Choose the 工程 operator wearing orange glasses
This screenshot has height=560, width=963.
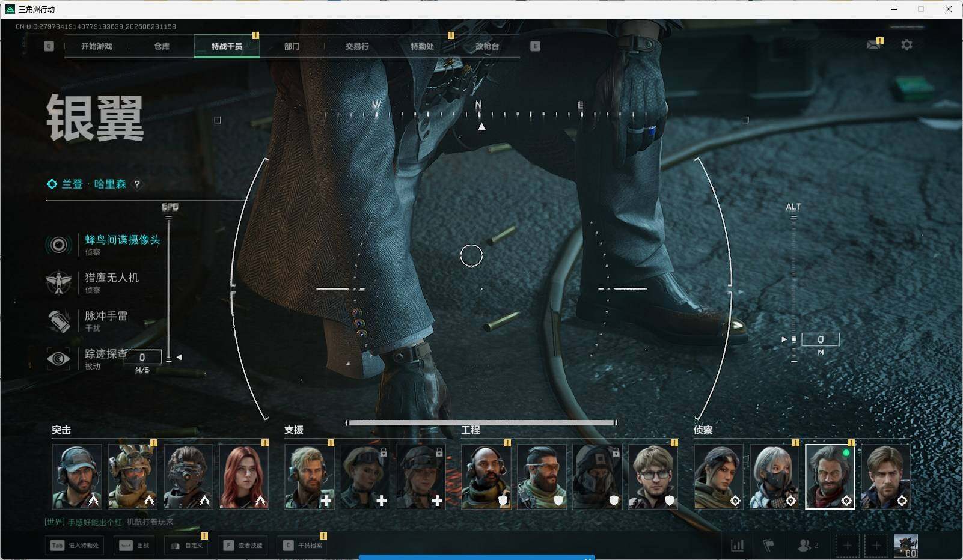[x=542, y=476]
